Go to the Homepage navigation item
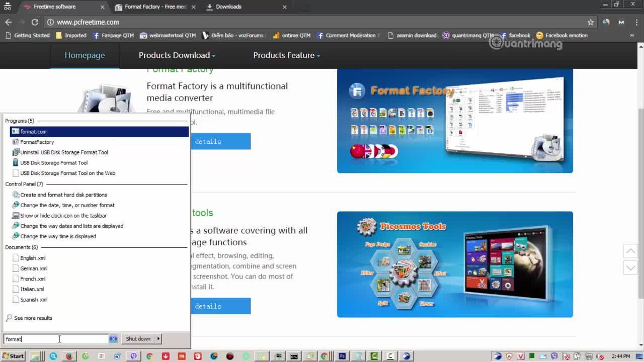The height and width of the screenshot is (362, 644). coord(85,55)
